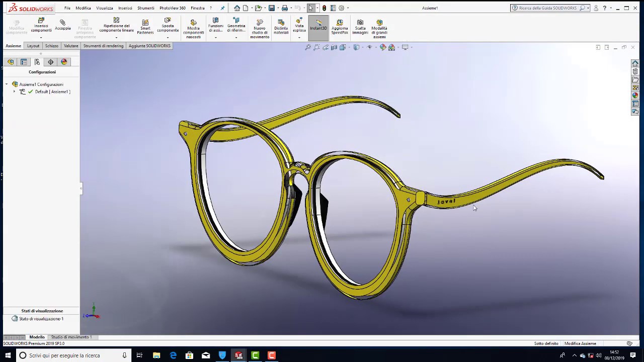Screen dimensions: 644x362
Task: Open View settings monitor icon
Action: click(x=405, y=47)
